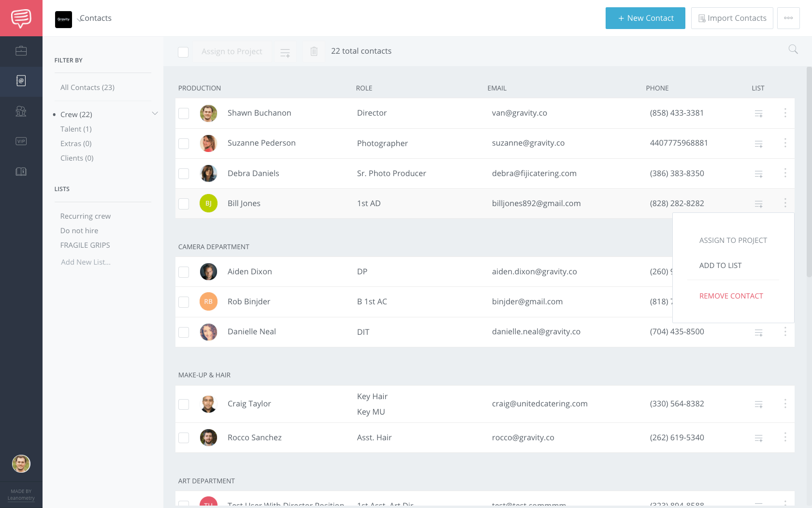The width and height of the screenshot is (812, 508).
Task: Select Shawn Buchanan's checkbox
Action: tap(184, 114)
